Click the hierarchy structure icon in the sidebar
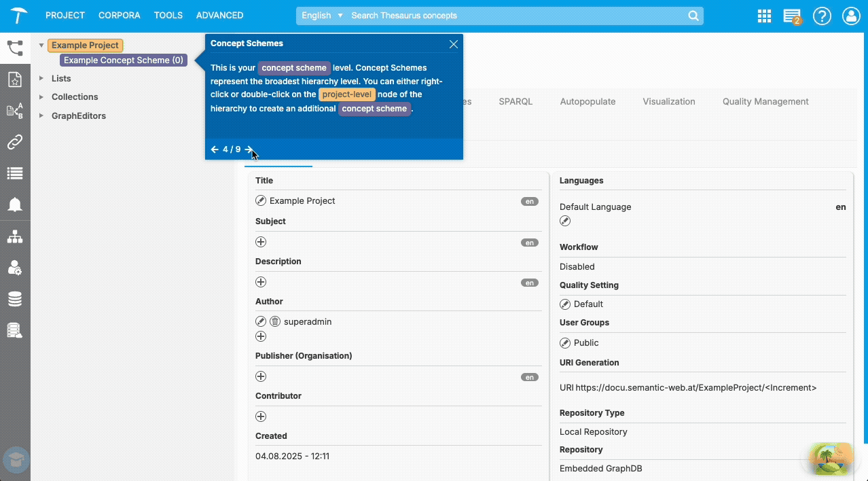 pyautogui.click(x=15, y=236)
